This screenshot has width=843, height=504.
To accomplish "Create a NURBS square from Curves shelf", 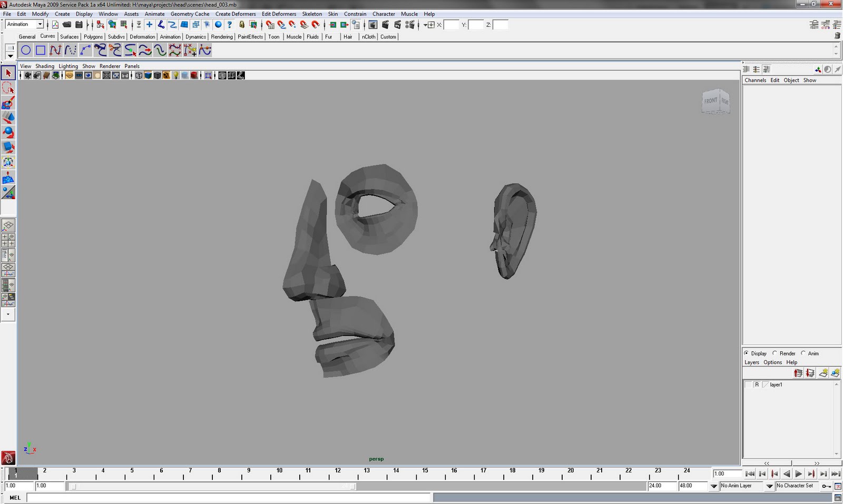I will pyautogui.click(x=41, y=51).
